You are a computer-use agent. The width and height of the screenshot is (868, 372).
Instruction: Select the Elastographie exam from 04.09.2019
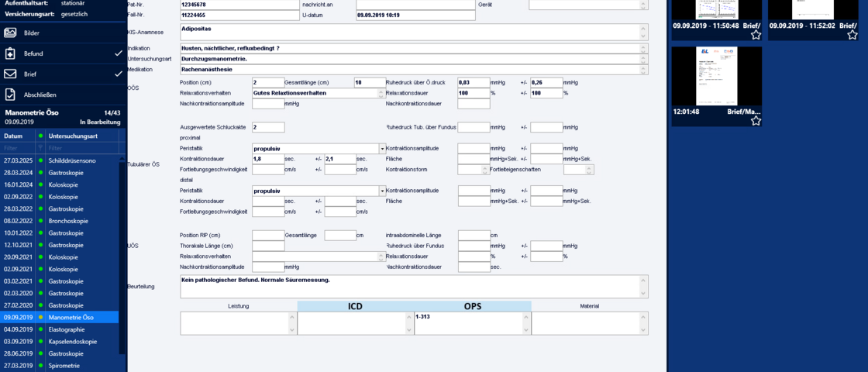pyautogui.click(x=59, y=329)
